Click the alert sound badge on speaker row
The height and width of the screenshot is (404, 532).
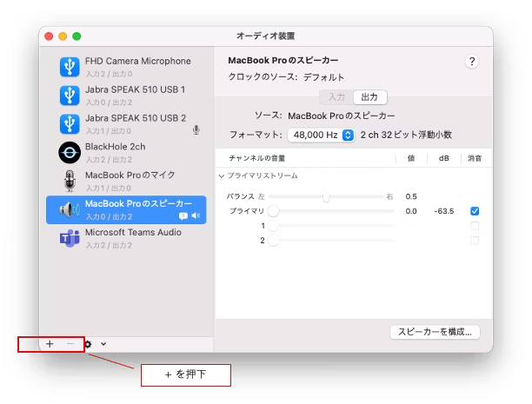click(183, 216)
